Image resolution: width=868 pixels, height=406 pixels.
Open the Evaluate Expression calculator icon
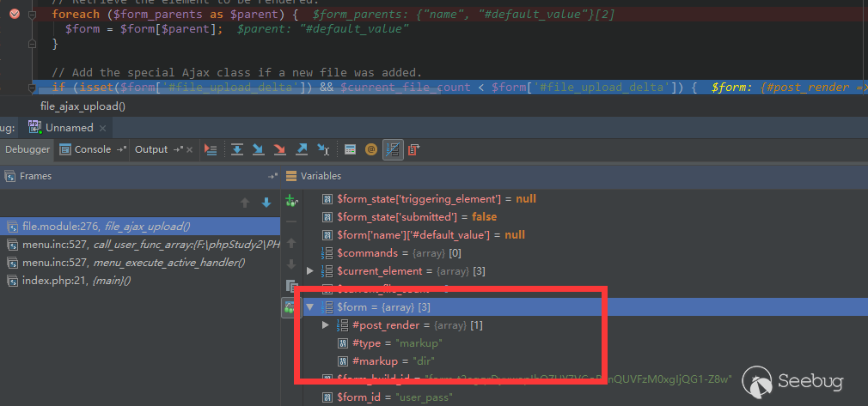click(350, 149)
